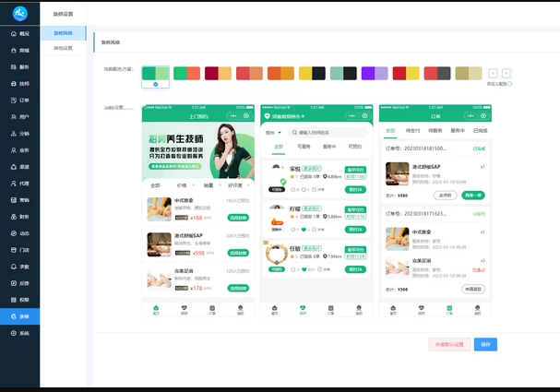Open the 郑州 city dropdown
This screenshot has width=560, height=392.
pos(273,133)
